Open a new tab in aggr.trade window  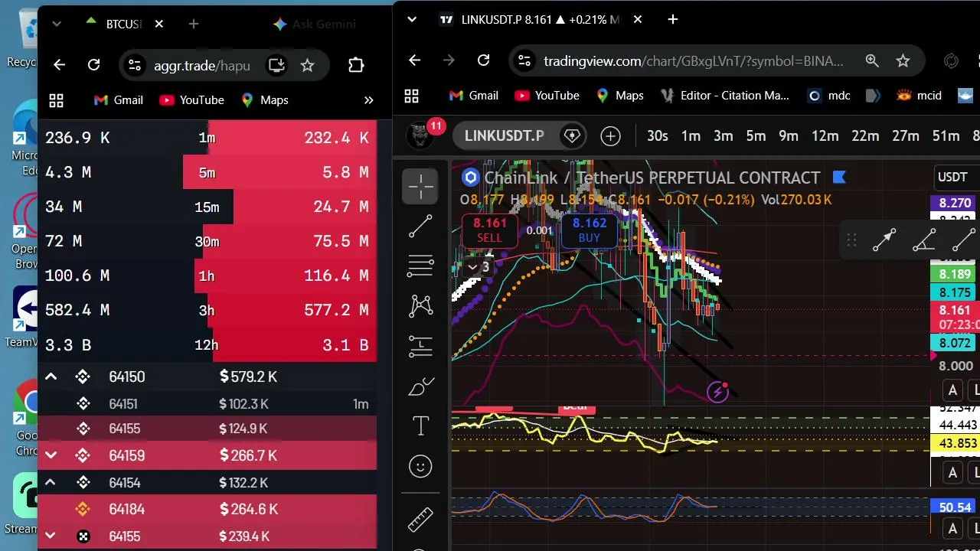194,24
